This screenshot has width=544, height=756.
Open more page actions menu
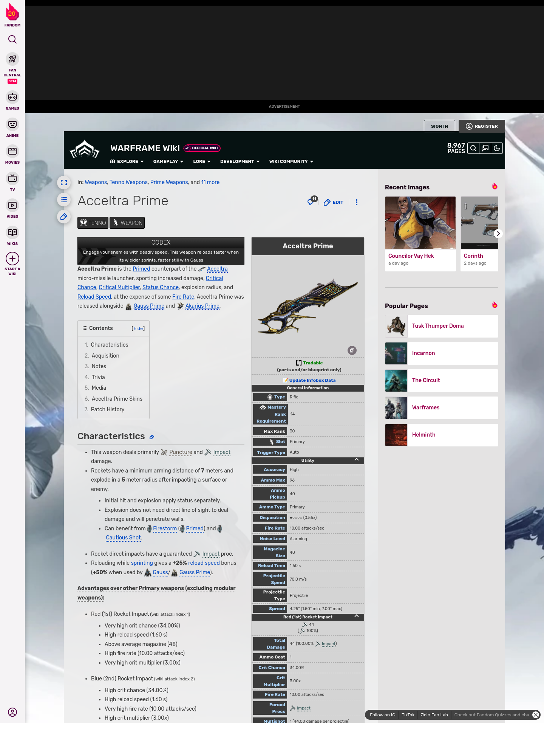357,202
